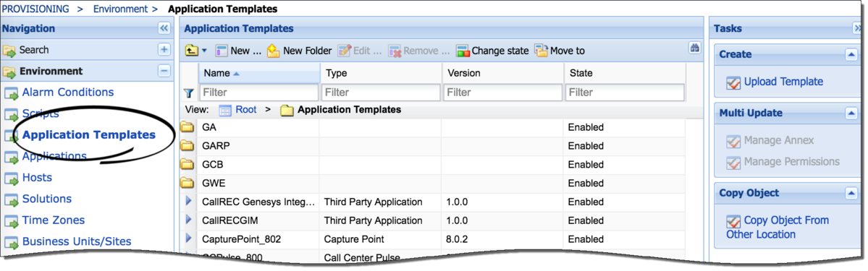The height and width of the screenshot is (271, 868).
Task: Collapse the Environment navigation section
Action: 164,71
